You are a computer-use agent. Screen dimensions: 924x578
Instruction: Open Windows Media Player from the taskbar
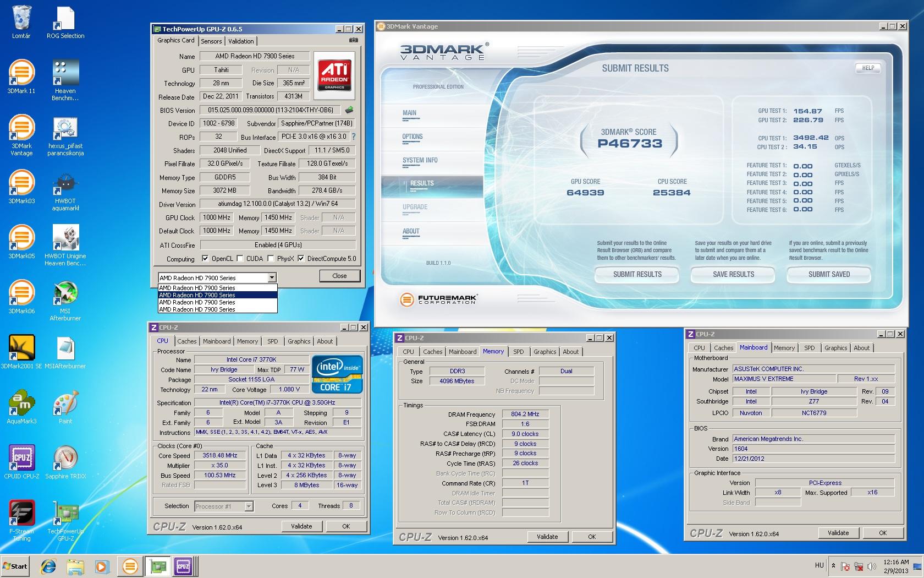click(102, 566)
